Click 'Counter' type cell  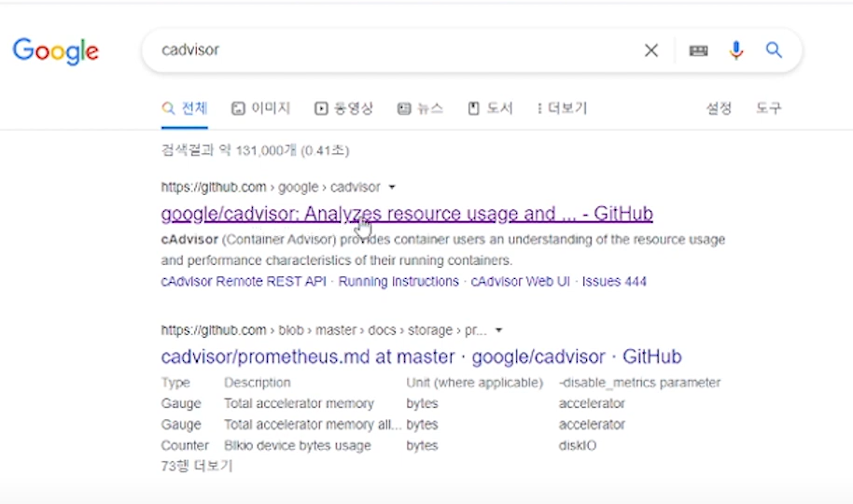[185, 445]
